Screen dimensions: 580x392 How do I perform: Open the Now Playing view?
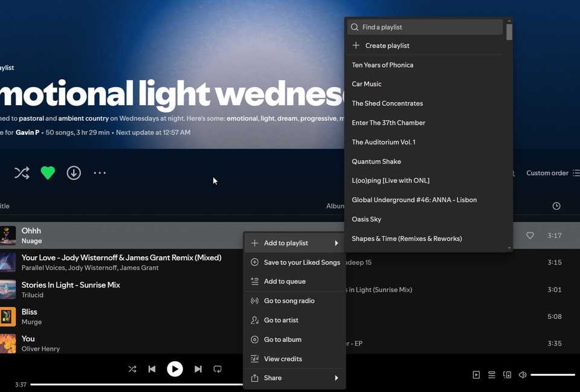[x=477, y=374]
